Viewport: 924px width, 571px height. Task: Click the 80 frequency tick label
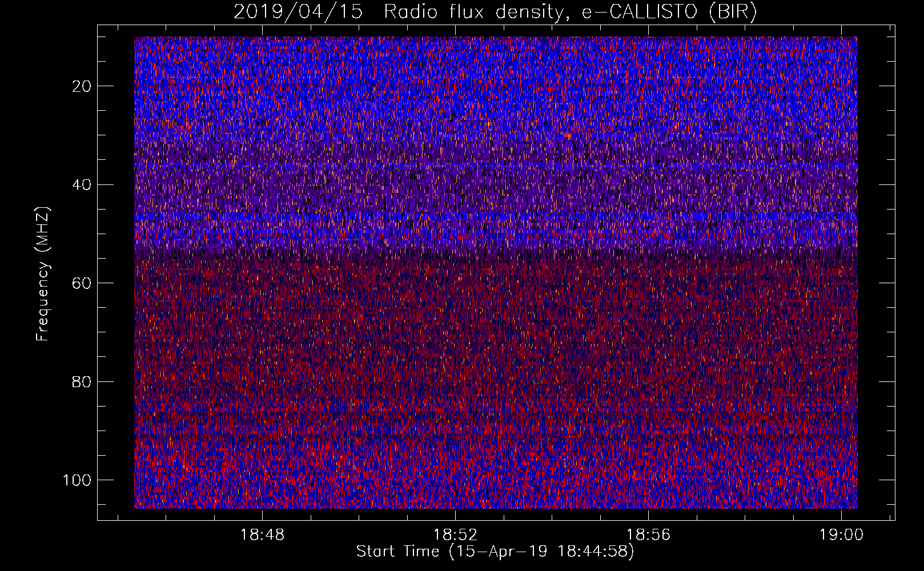click(x=82, y=381)
